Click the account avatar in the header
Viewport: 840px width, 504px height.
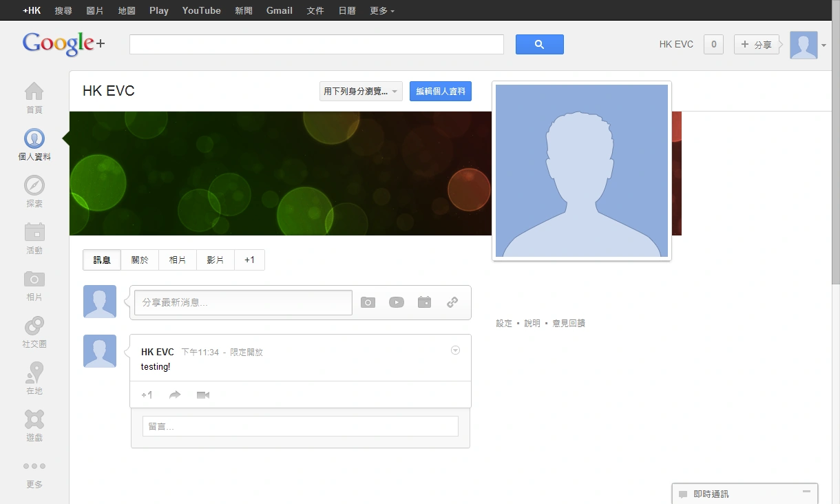[x=804, y=45]
